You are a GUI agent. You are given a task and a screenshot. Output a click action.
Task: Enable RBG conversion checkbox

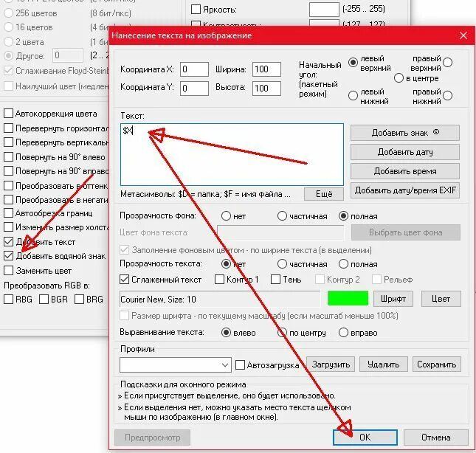tap(8, 299)
